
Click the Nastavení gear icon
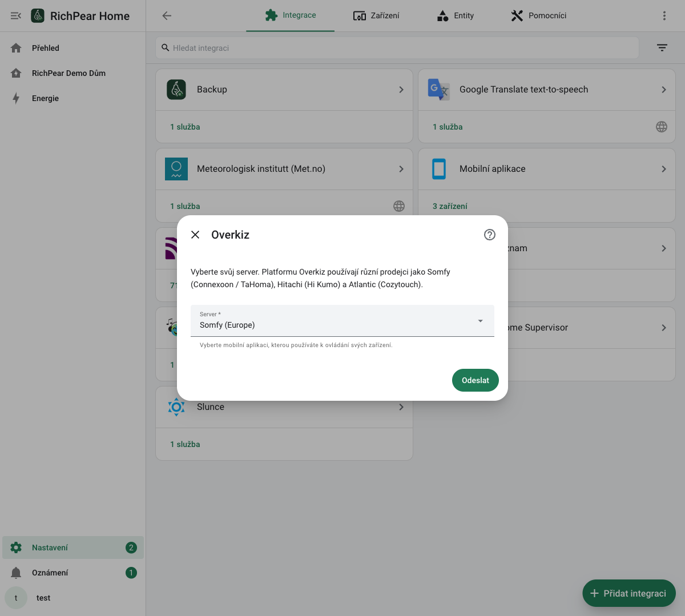pyautogui.click(x=16, y=547)
